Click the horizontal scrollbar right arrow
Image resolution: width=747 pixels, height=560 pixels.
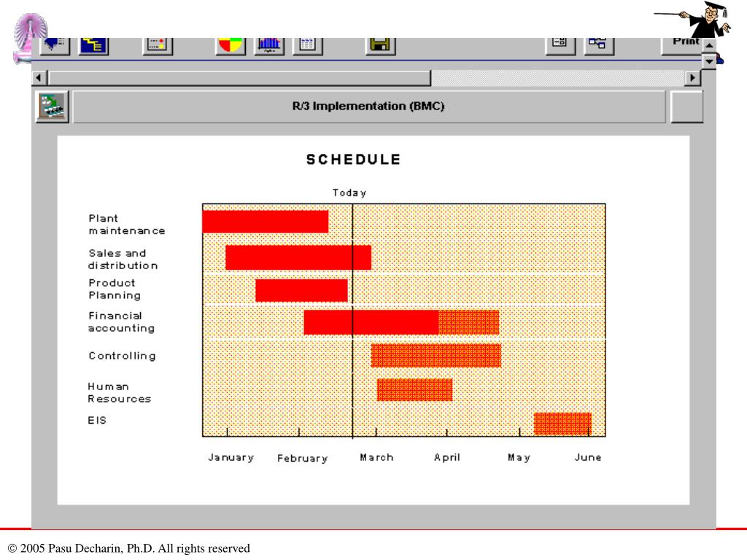(x=693, y=77)
